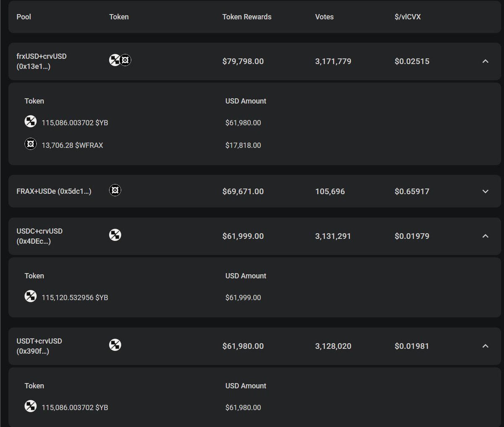Select the Votes column header
The width and height of the screenshot is (504, 427).
[x=324, y=17]
